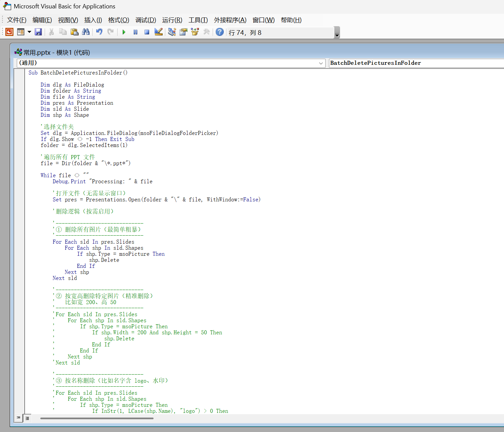The image size is (504, 432).
Task: Click the horizontal scrollbar of code window
Action: click(x=97, y=418)
